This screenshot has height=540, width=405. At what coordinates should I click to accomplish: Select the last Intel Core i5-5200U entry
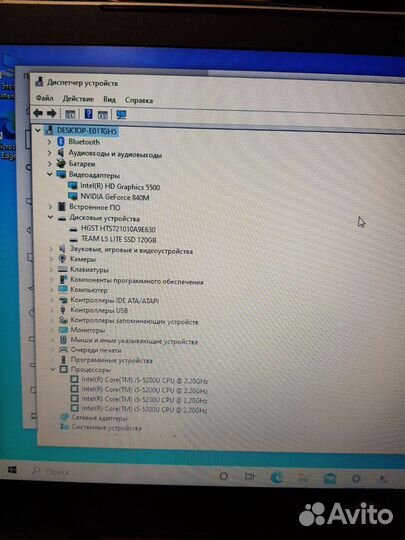(144, 409)
